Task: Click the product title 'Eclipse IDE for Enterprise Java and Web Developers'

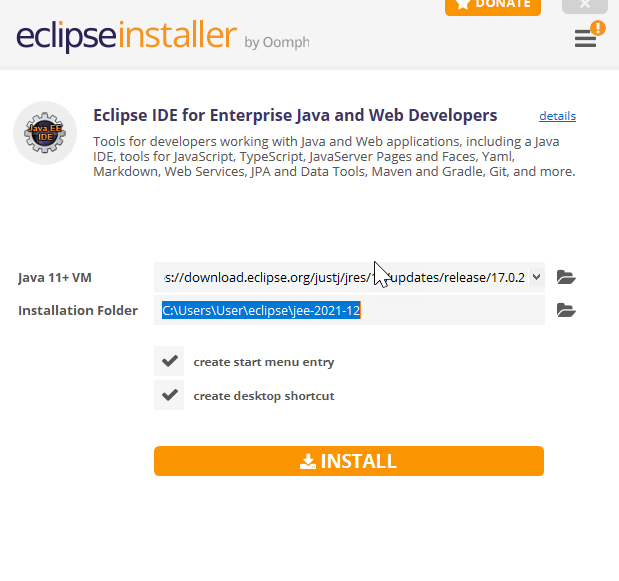Action: pyautogui.click(x=295, y=116)
